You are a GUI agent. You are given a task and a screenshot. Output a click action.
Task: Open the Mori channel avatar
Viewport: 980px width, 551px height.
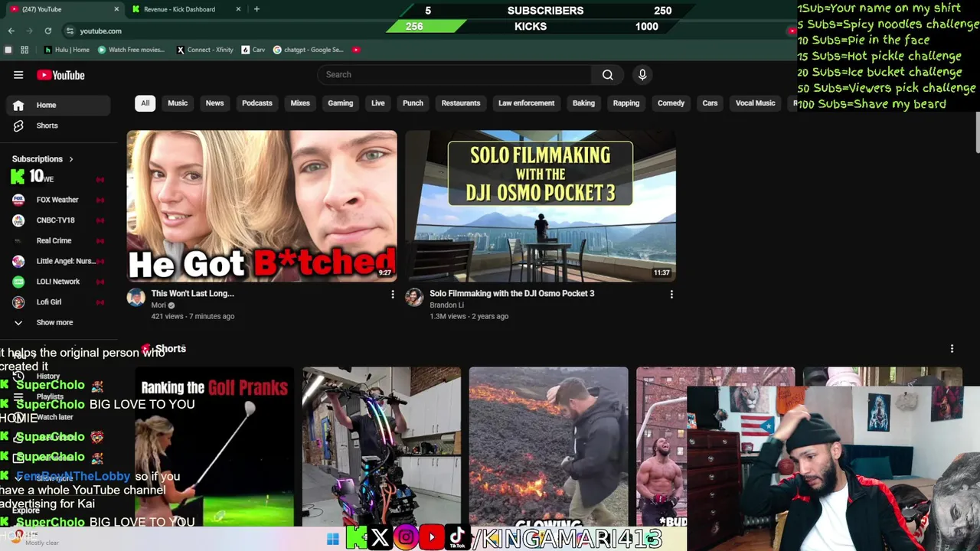click(x=136, y=298)
